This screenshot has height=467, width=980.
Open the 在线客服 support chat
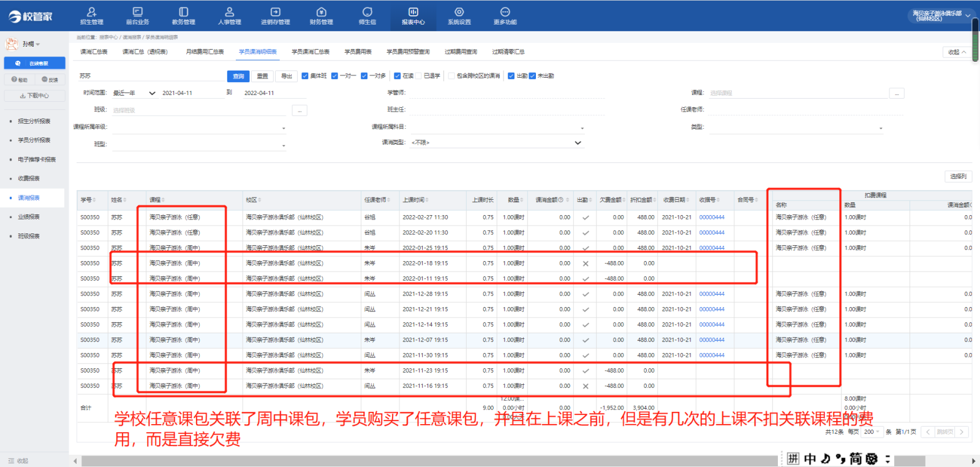click(x=34, y=63)
